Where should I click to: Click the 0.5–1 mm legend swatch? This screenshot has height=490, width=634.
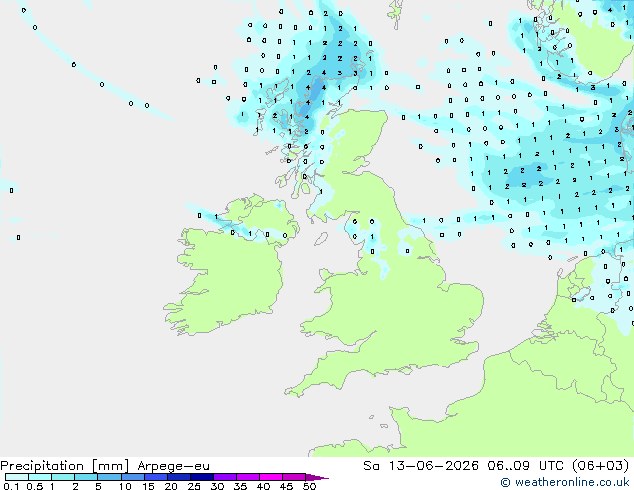point(40,477)
